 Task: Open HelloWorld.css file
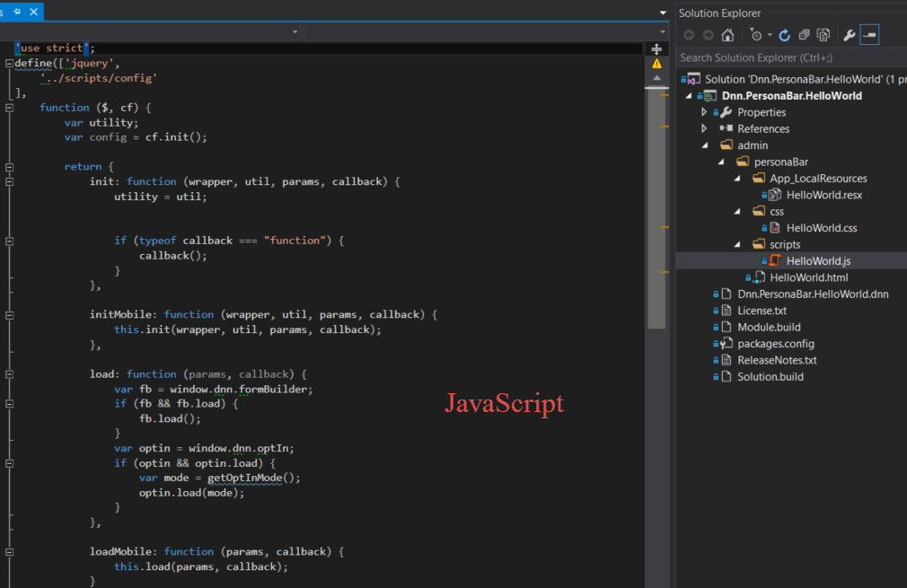click(822, 228)
